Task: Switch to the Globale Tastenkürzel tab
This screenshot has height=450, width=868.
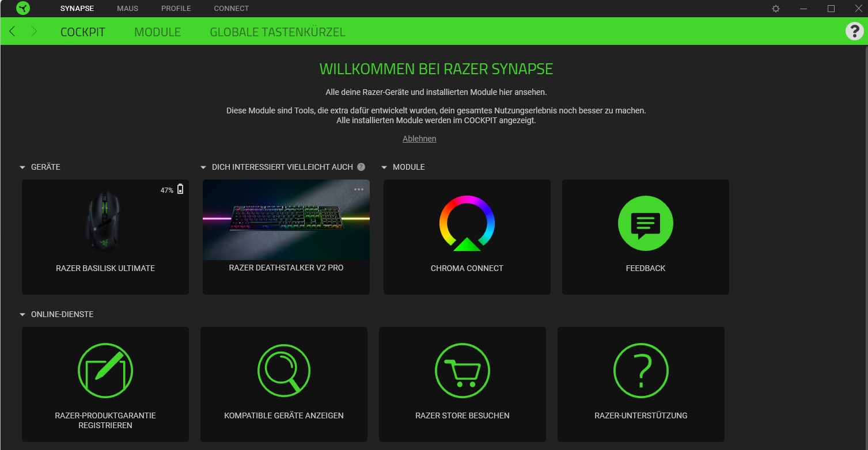Action: (x=277, y=32)
